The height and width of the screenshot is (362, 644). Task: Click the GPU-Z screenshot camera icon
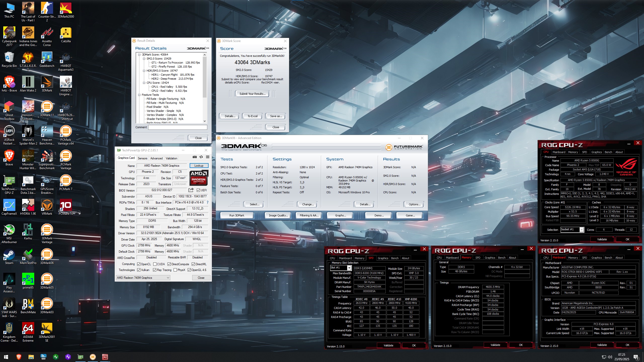(195, 157)
